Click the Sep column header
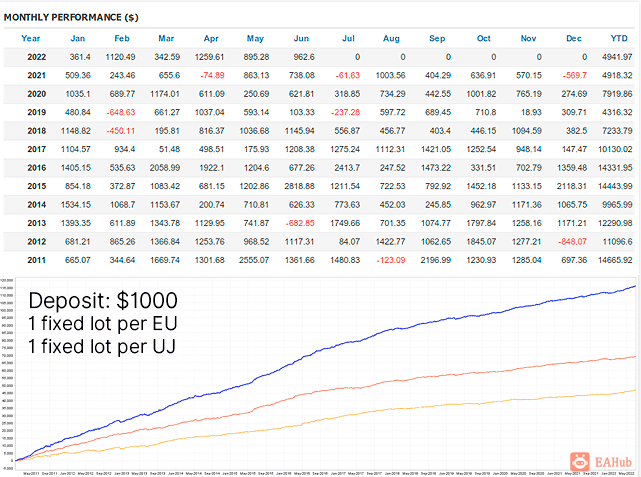Screen dimensions: 641x477 tap(437, 38)
